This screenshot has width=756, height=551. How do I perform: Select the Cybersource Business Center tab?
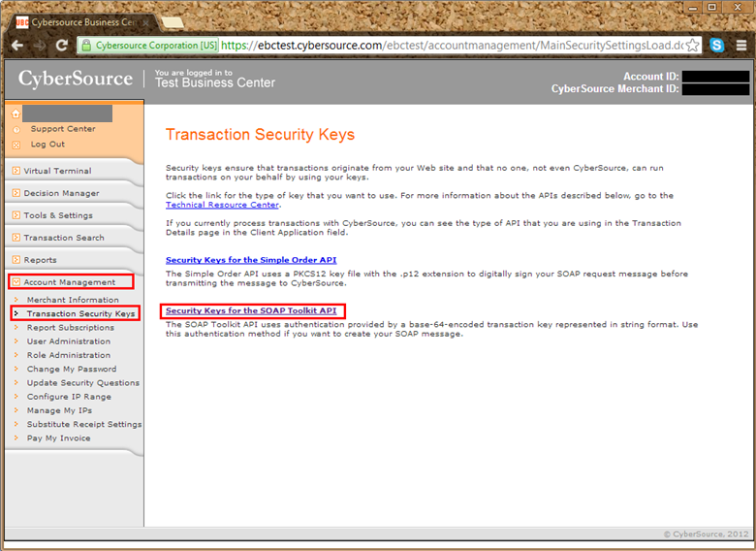(84, 22)
